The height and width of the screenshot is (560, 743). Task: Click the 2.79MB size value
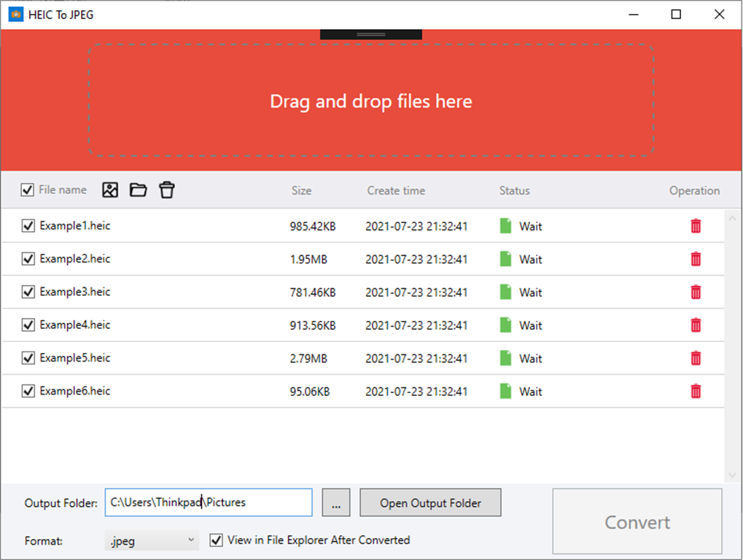[x=308, y=359]
